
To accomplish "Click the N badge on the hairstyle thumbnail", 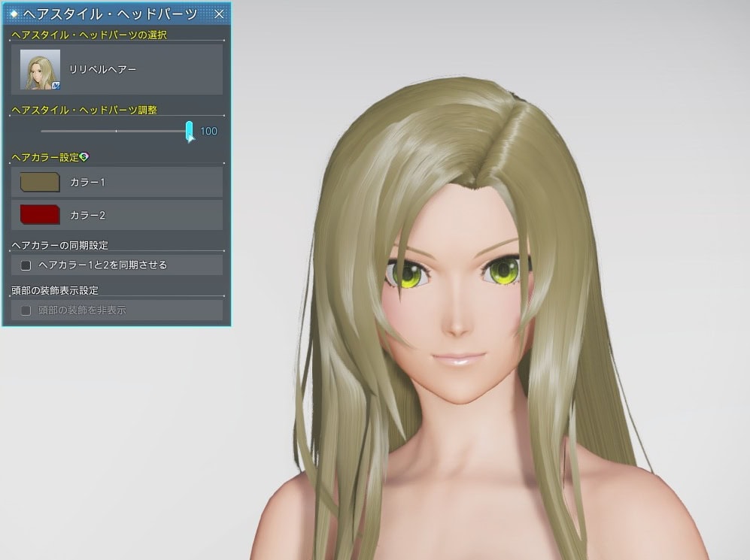I will tap(56, 86).
